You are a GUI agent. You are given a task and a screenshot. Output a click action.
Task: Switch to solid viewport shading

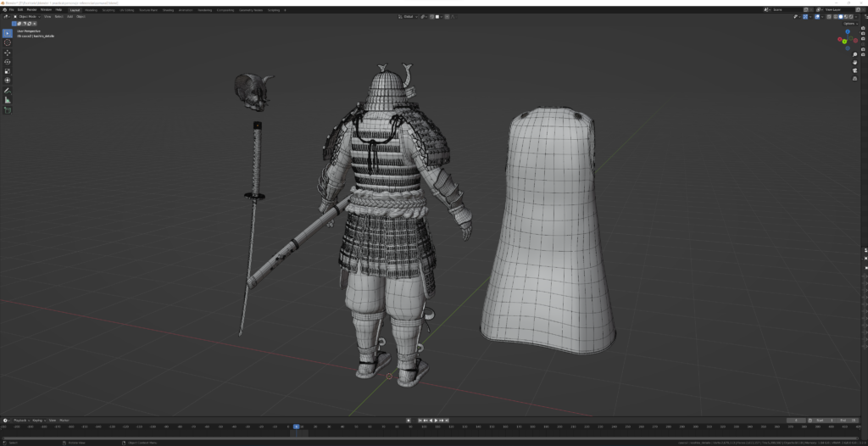point(841,17)
